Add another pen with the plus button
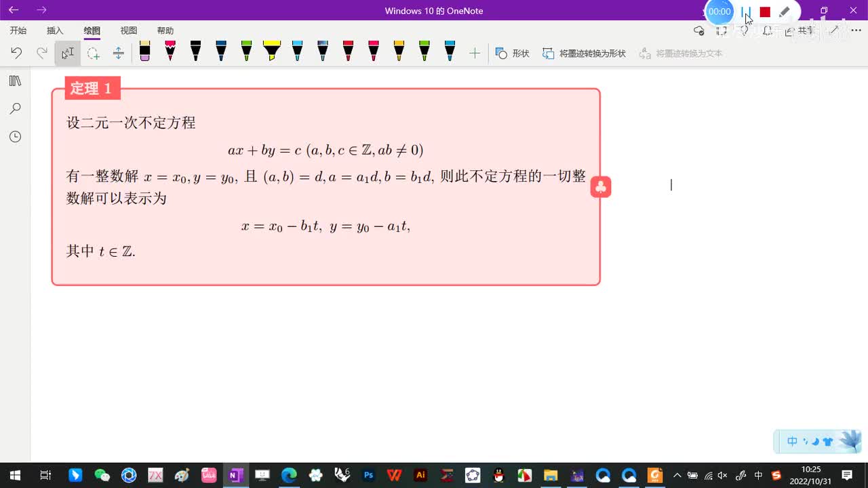868x488 pixels. click(x=475, y=53)
